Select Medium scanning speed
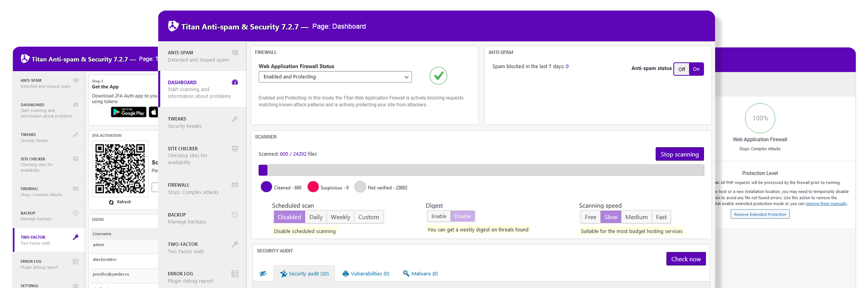 [x=636, y=217]
